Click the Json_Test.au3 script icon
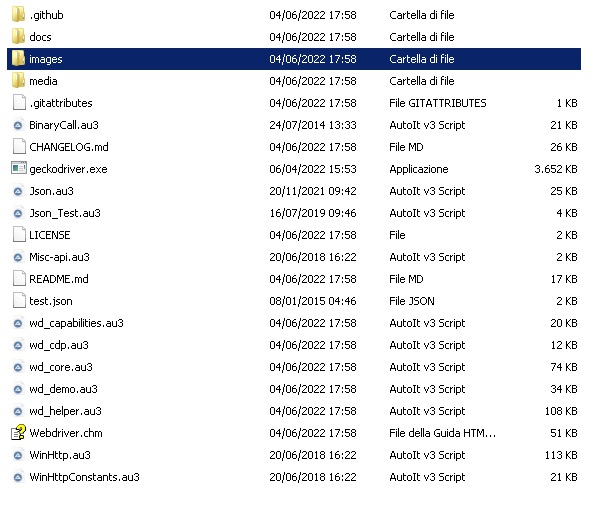 tap(18, 214)
